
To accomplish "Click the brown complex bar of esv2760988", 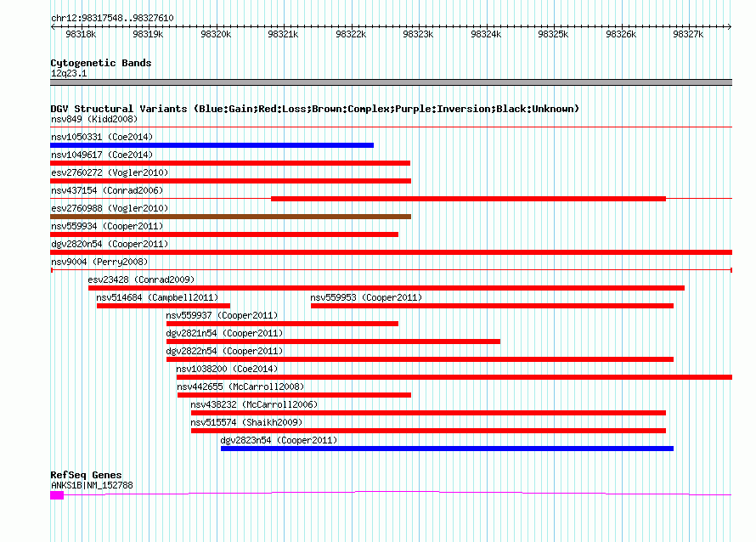I will click(230, 217).
